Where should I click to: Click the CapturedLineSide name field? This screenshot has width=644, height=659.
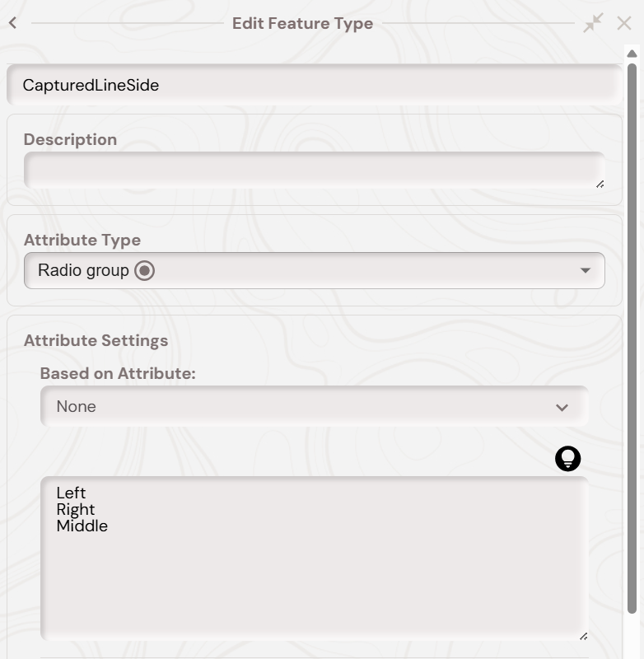[x=313, y=85]
